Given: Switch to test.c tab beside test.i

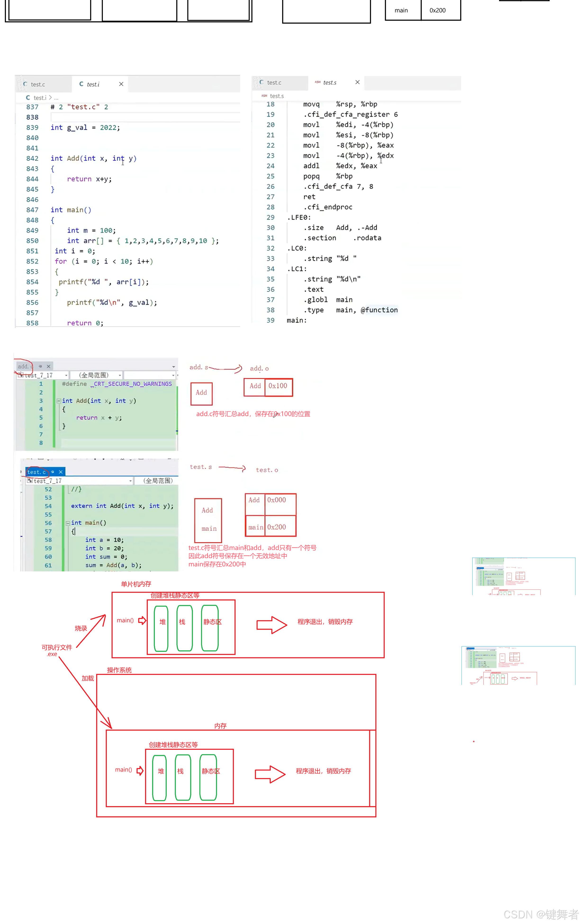Looking at the screenshot, I should coord(38,84).
